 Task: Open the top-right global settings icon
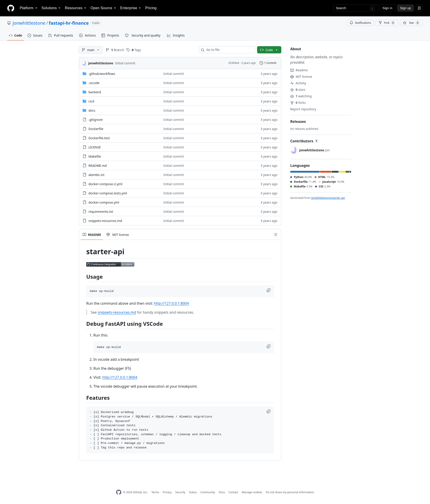coord(419,8)
